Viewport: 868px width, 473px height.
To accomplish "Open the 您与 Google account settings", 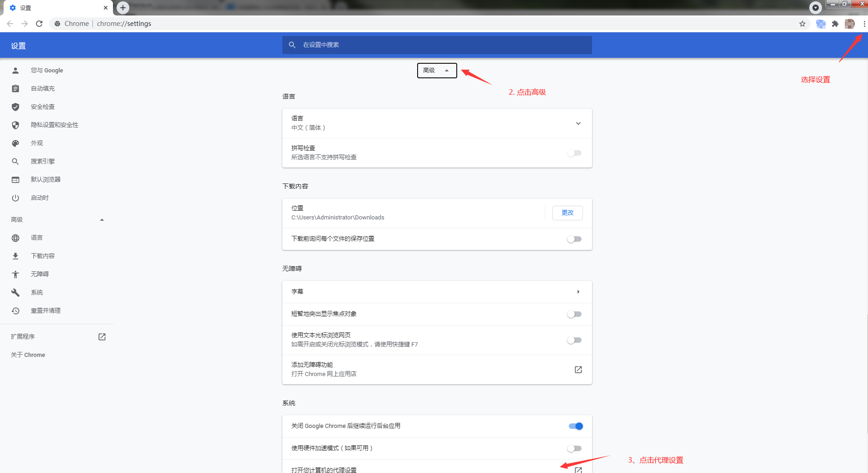I will (x=47, y=70).
